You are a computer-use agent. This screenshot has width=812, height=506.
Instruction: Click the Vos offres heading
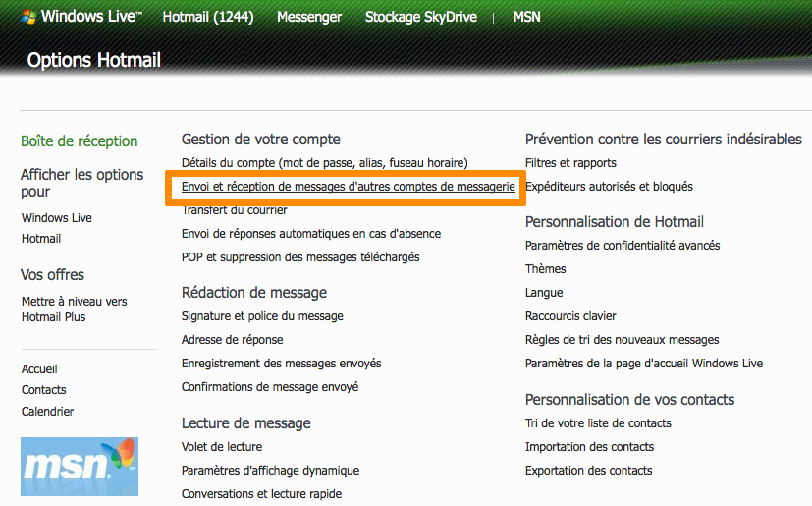click(x=52, y=275)
